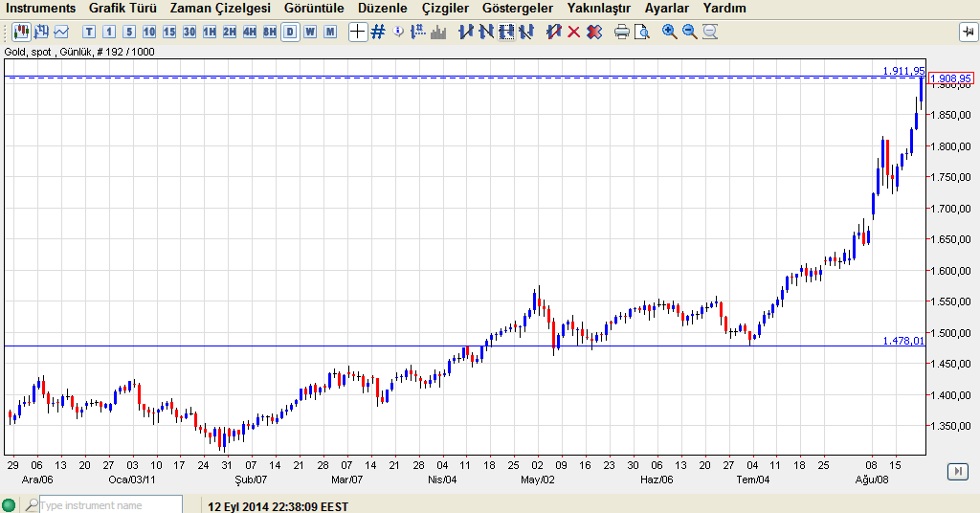The image size is (980, 513).
Task: Switch to 15-minute timeframe
Action: [169, 32]
